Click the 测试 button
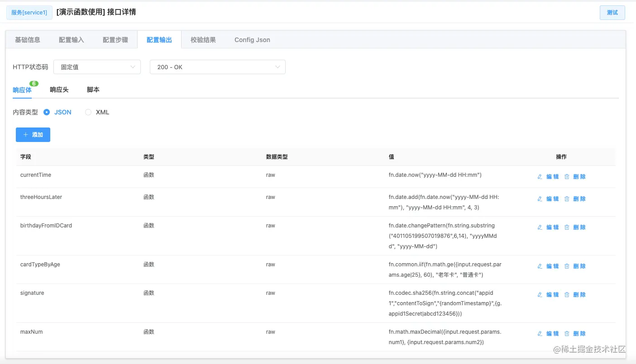The width and height of the screenshot is (636, 364). pos(612,13)
